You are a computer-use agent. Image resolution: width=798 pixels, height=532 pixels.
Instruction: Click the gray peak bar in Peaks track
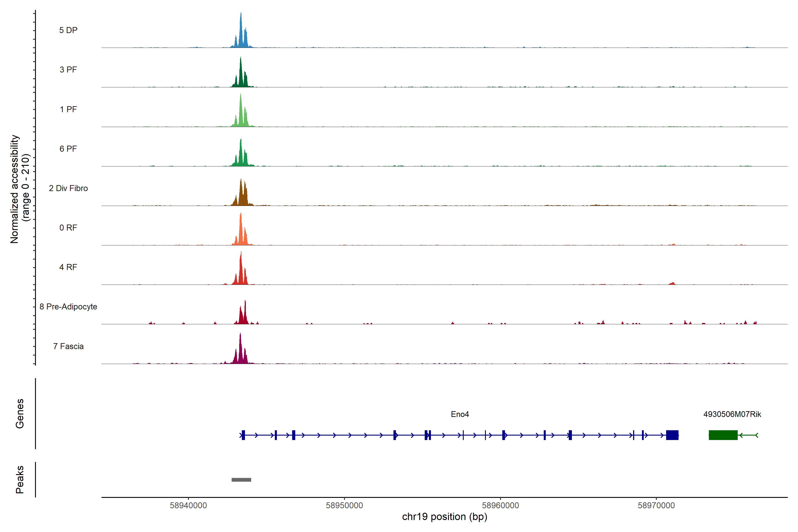click(x=241, y=480)
